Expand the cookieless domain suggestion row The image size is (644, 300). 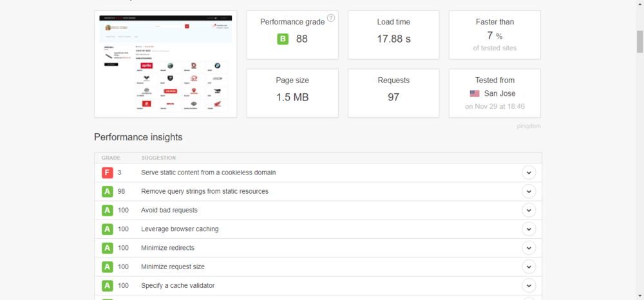529,173
